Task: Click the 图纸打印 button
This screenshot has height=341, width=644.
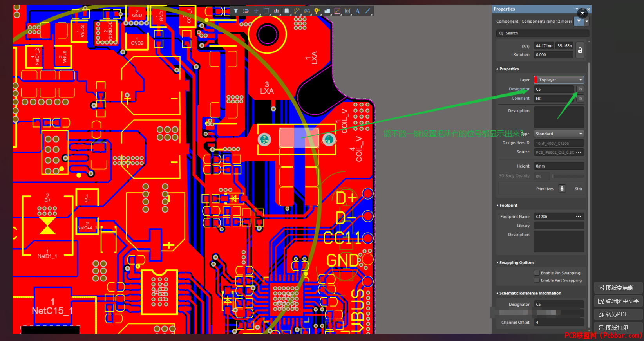Action: [x=618, y=328]
